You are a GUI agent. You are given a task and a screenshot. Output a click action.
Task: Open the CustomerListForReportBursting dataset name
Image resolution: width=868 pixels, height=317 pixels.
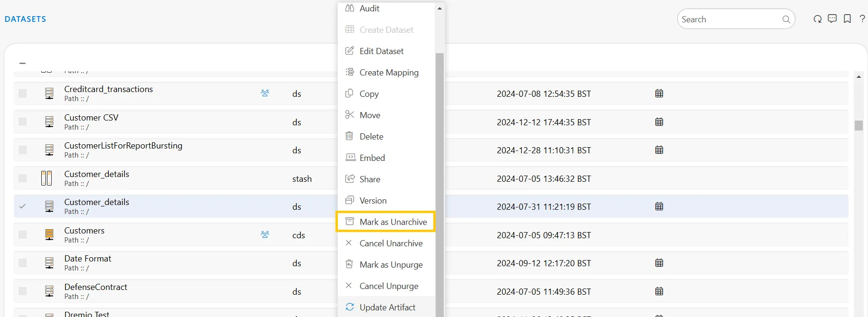point(123,146)
